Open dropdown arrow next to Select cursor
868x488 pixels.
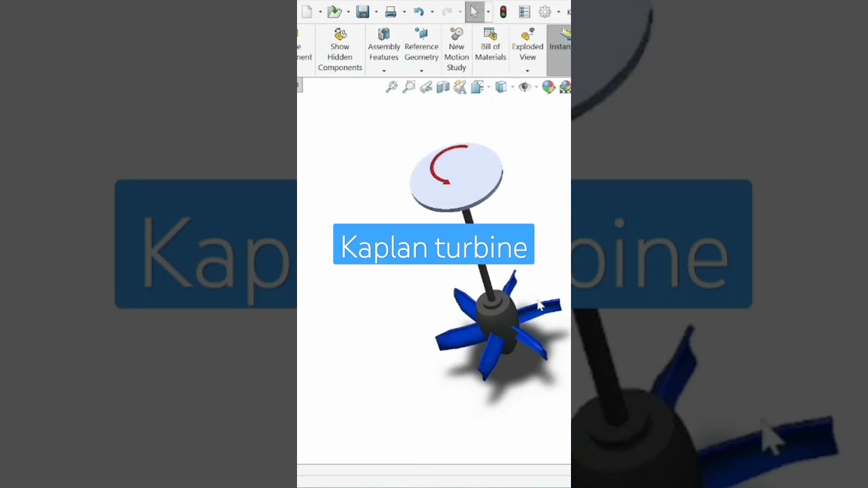tap(488, 12)
